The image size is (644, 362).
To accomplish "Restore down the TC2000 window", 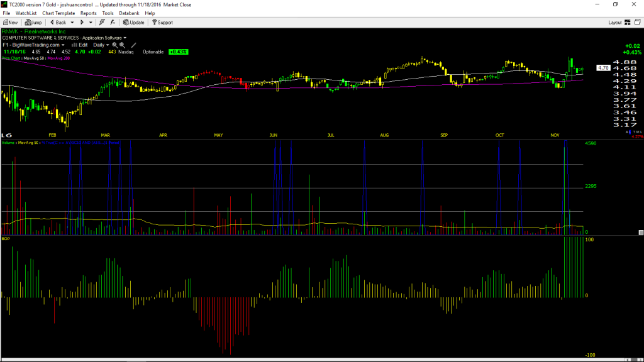I will click(615, 4).
